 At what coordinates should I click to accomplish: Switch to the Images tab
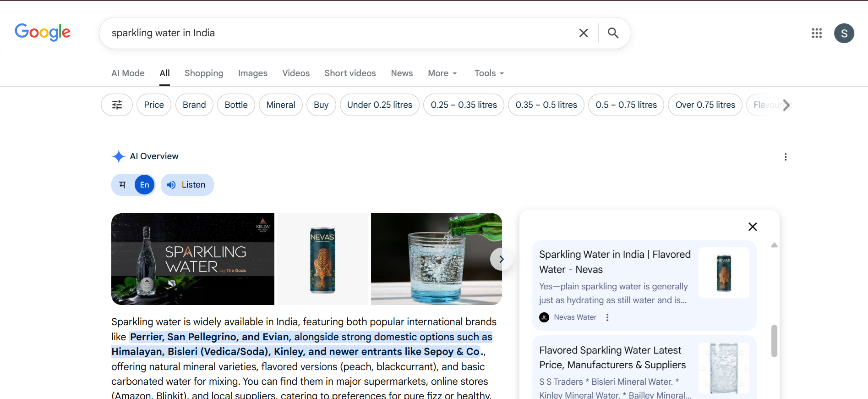click(252, 73)
